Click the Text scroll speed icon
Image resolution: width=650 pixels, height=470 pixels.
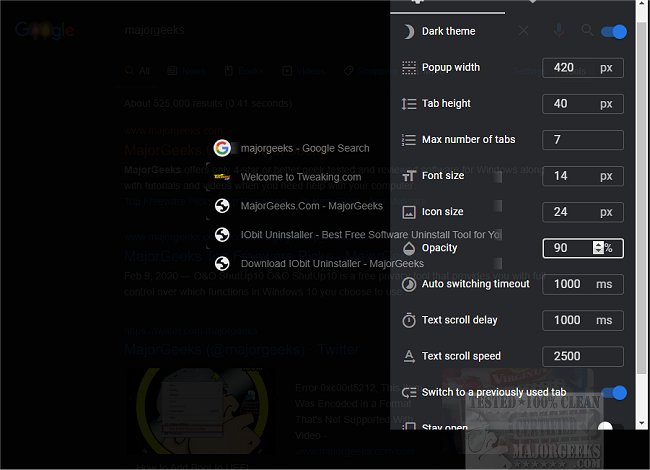[409, 356]
